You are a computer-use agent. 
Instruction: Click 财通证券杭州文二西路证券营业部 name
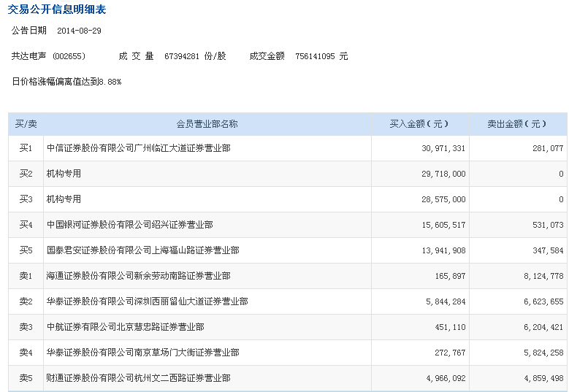coord(139,378)
